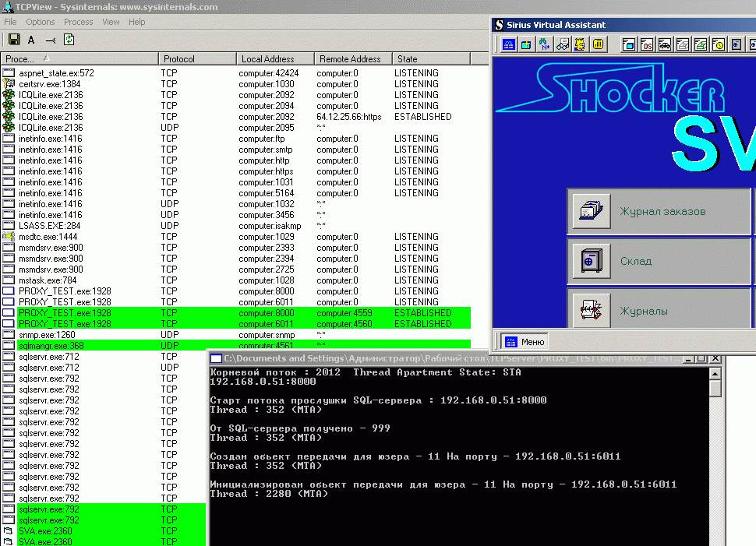Click the blue SVA grid icon in Sirius toolbar
The width and height of the screenshot is (756, 546).
(x=509, y=45)
